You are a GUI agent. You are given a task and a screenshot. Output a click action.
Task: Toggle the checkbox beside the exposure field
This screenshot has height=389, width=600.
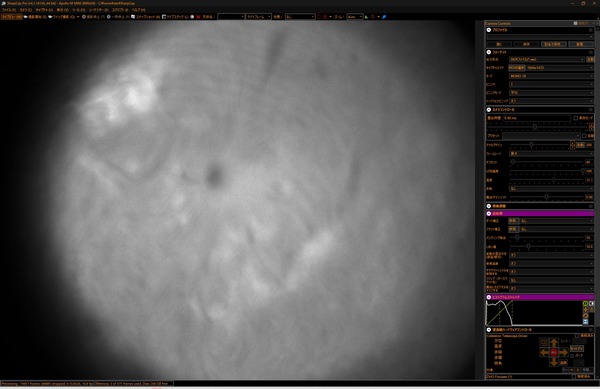tap(576, 118)
